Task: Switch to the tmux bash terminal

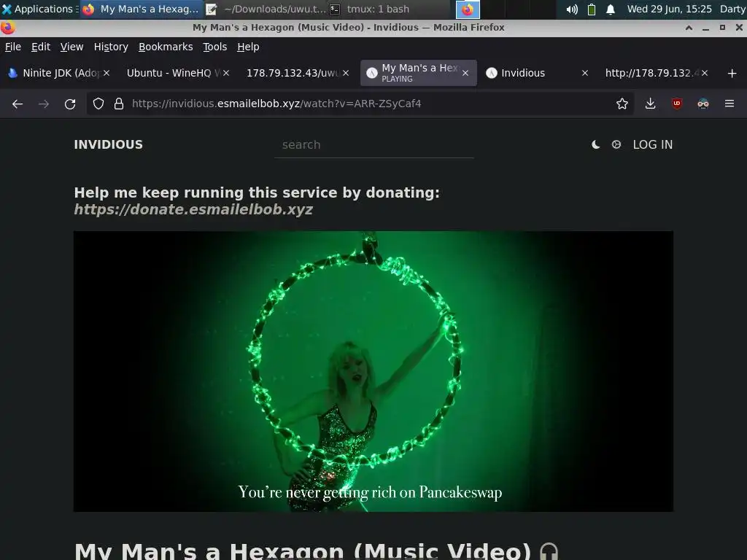Action: click(x=370, y=9)
